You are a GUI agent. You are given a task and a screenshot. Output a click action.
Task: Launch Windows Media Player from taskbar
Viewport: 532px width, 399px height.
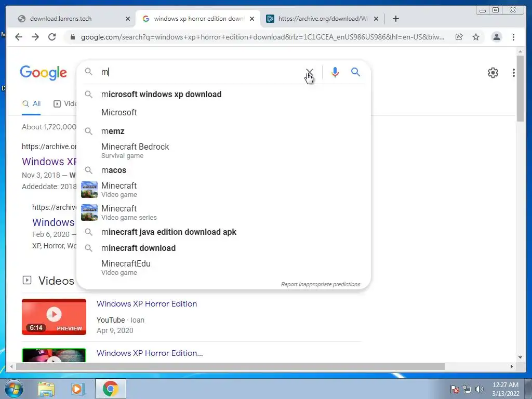pyautogui.click(x=77, y=389)
